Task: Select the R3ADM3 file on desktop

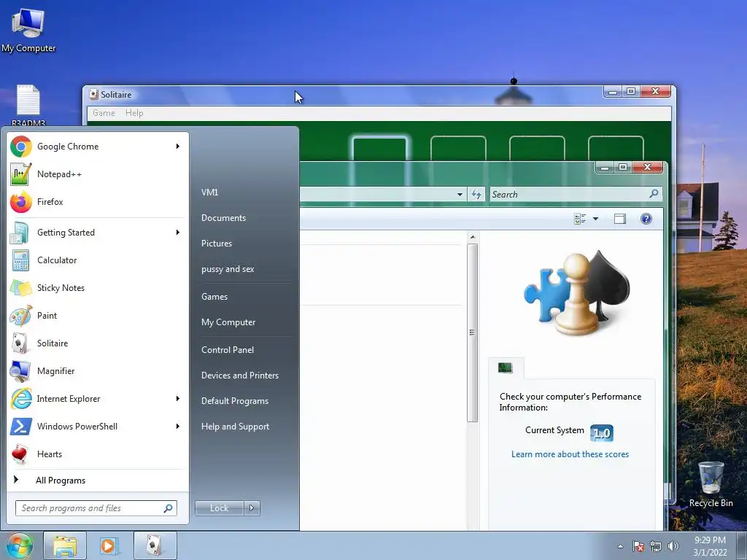Action: click(28, 106)
